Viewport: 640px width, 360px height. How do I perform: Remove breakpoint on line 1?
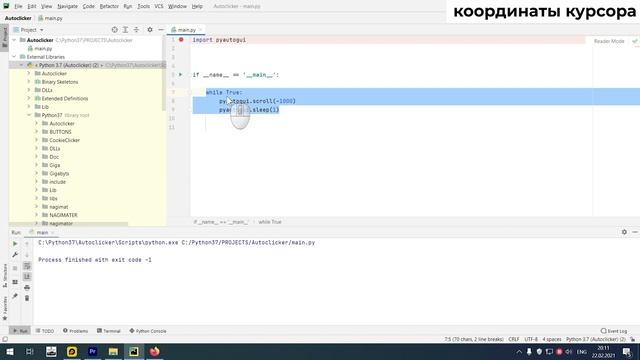point(181,40)
